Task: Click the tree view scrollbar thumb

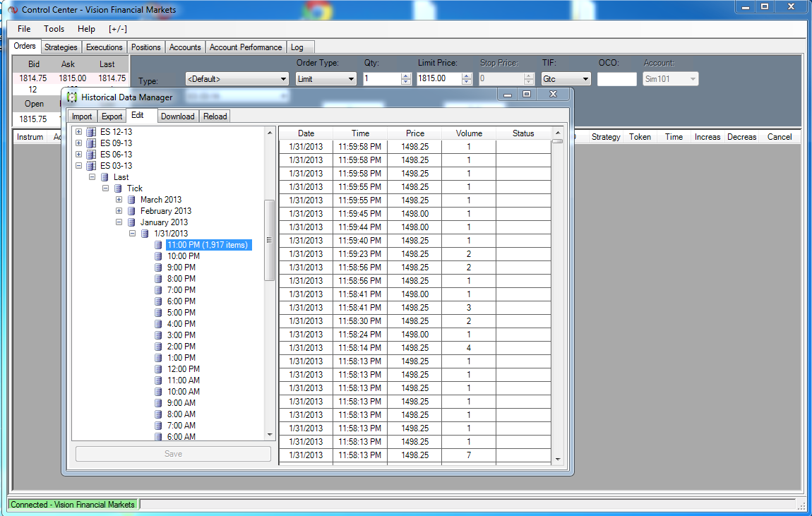Action: point(269,240)
